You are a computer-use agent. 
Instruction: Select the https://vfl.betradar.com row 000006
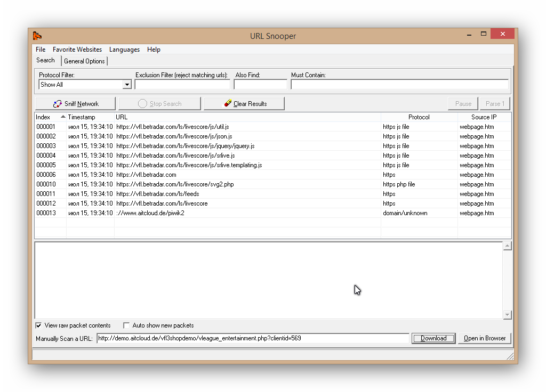(x=273, y=175)
